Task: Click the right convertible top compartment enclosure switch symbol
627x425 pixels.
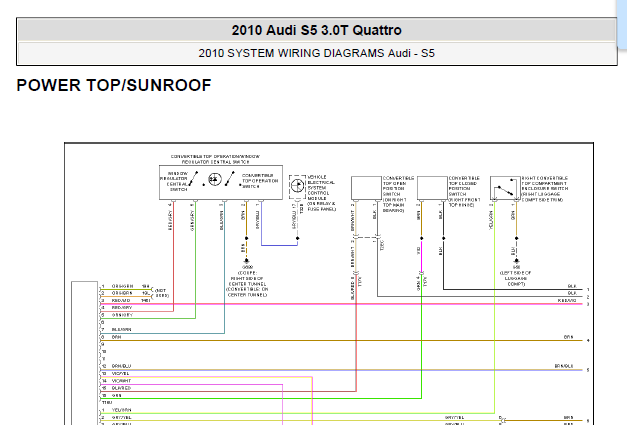Action: point(505,188)
